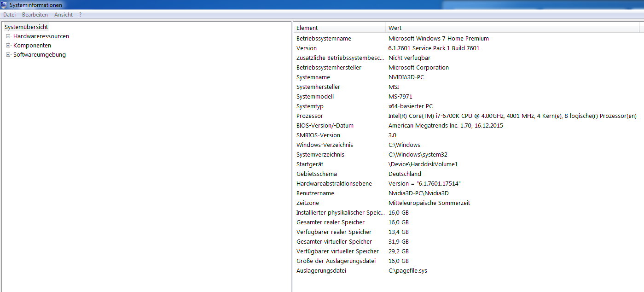Screen dimensions: 644x292
Task: Select the Hardwareabstraktionsebene row label
Action: [334, 184]
